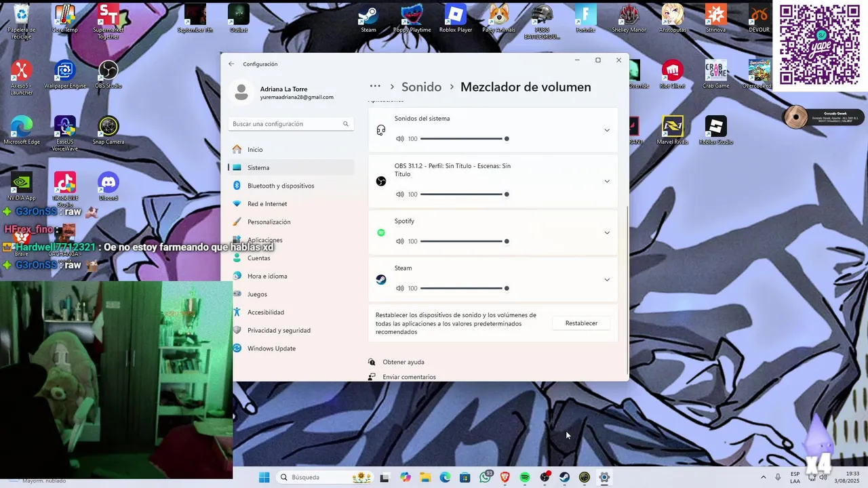Open the Enviar comentarios link

click(409, 377)
